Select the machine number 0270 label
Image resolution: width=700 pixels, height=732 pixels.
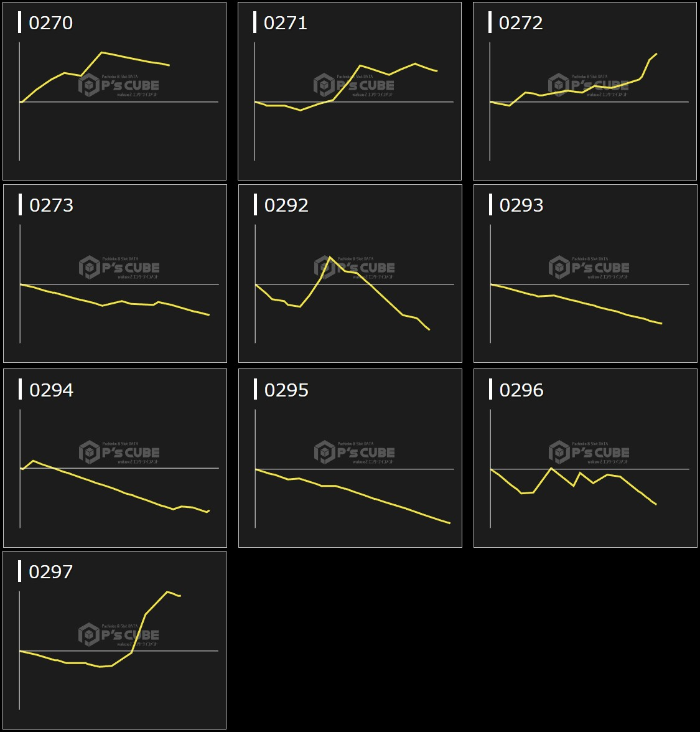50,23
